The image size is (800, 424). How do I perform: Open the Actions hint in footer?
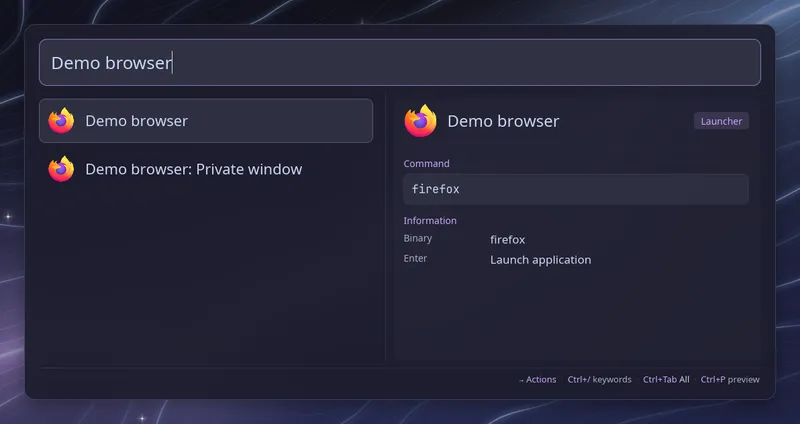(x=537, y=380)
